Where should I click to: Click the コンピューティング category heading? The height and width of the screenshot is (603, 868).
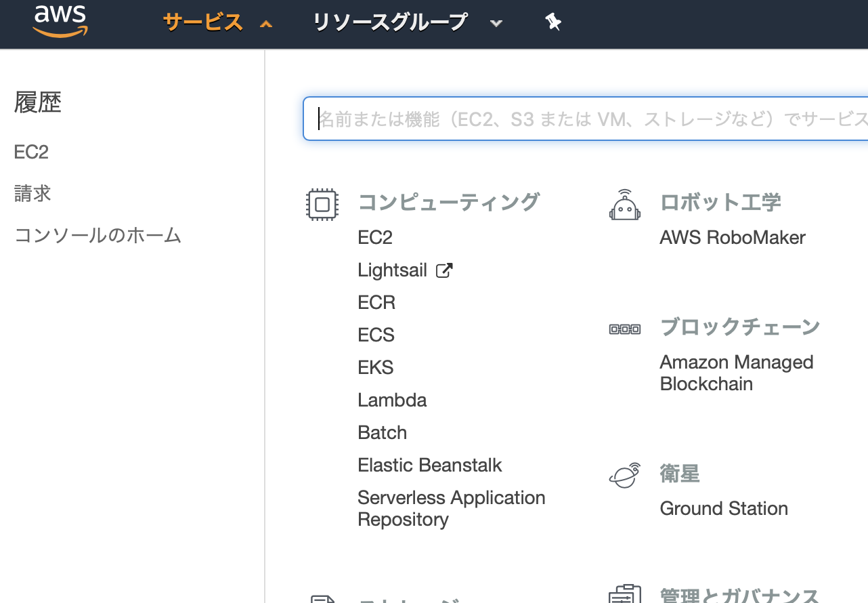point(449,202)
